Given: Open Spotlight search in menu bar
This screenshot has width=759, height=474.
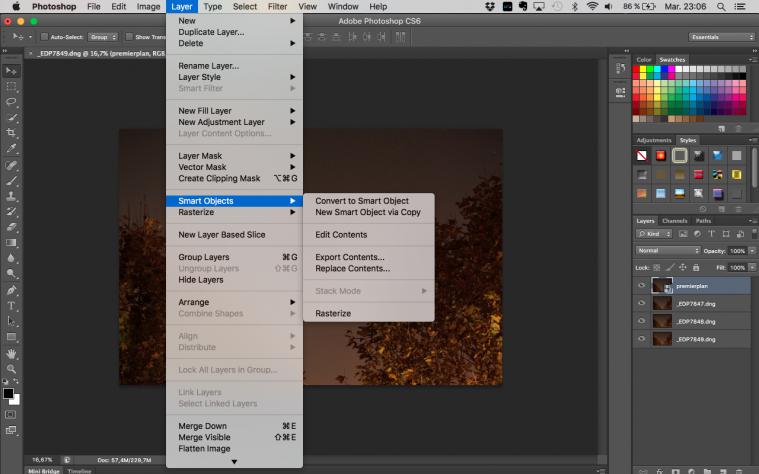Looking at the screenshot, I should point(721,7).
